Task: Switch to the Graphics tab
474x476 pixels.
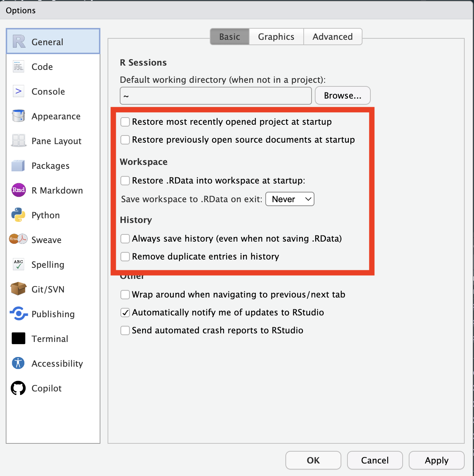Action: [276, 37]
